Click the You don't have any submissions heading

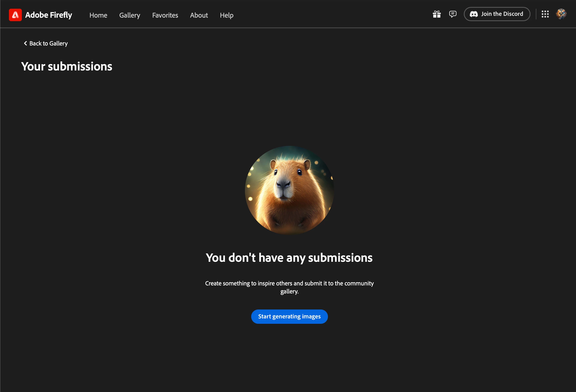tap(289, 258)
